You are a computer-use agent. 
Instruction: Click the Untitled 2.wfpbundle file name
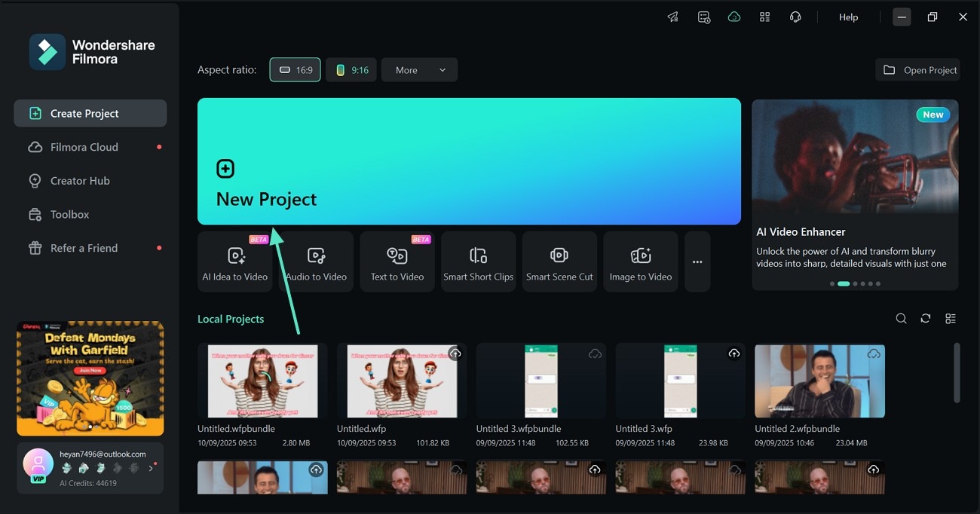point(798,429)
